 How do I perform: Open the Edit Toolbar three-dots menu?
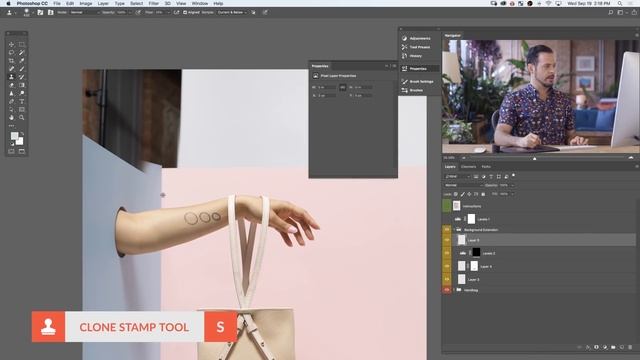[x=11, y=125]
